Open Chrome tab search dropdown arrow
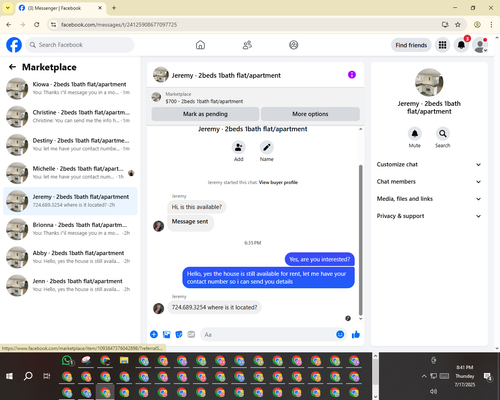The image size is (500, 400). point(8,8)
